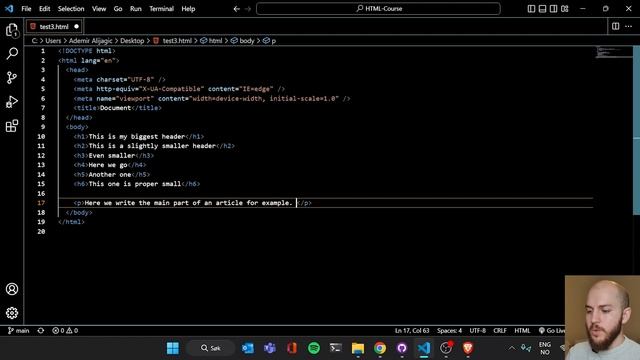
Task: Open Microsoft Teams from the taskbar
Action: [x=270, y=348]
